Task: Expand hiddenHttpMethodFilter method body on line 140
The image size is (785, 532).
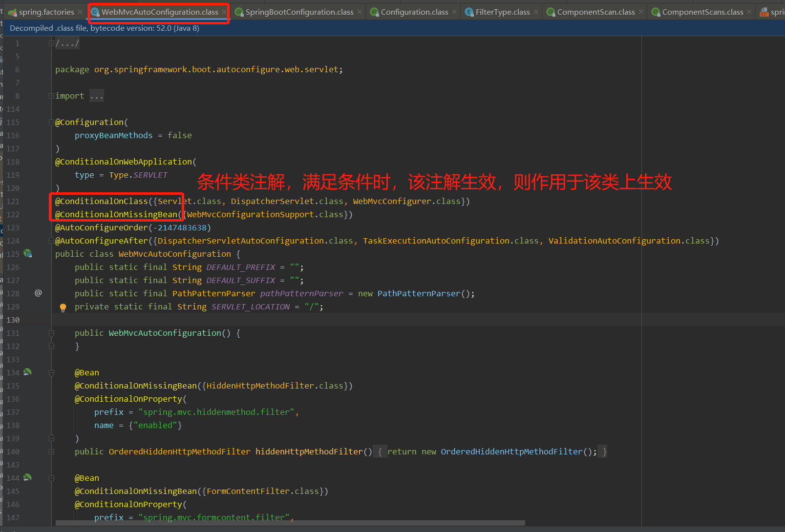Action: pos(51,452)
